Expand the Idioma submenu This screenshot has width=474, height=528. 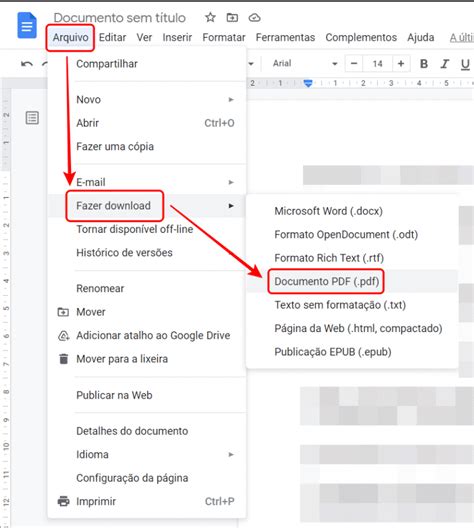tap(147, 455)
